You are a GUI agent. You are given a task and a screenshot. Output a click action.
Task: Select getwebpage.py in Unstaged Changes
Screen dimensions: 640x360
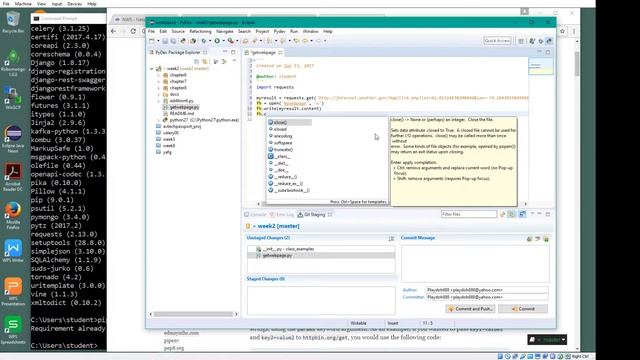point(321,256)
